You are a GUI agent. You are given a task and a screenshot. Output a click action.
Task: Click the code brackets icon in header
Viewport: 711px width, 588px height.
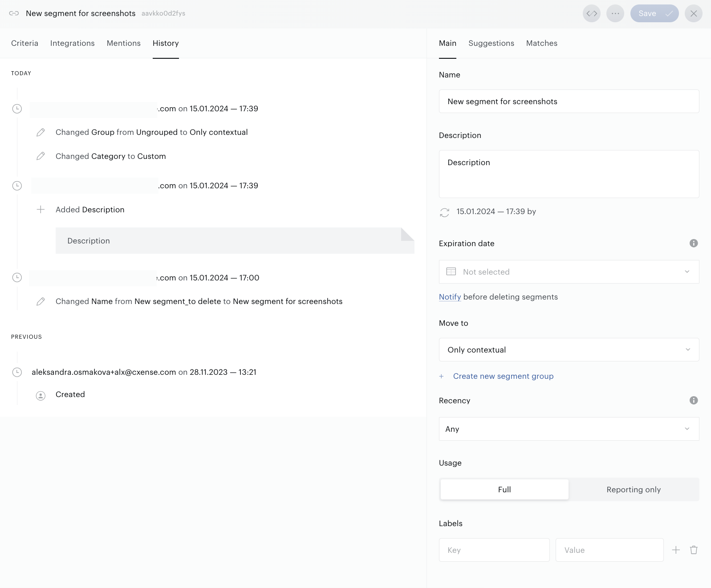point(592,13)
